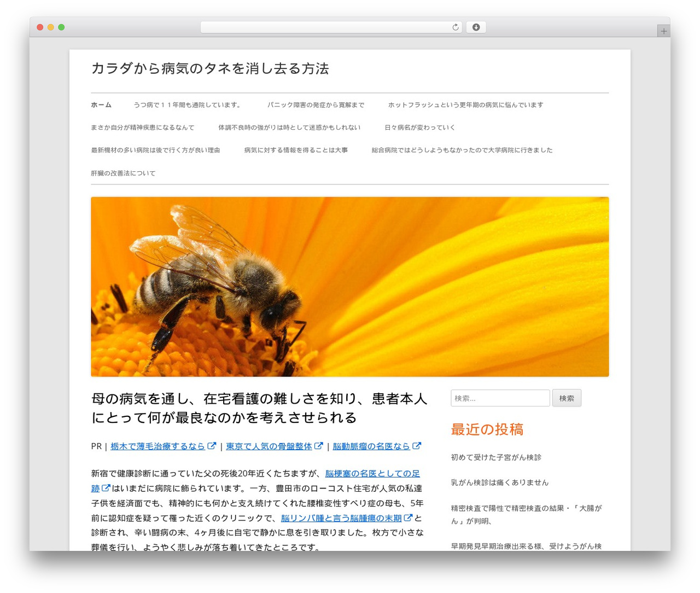
Task: Click external link icon after 脳リンパ腫と言う脳腫瘍の末期
Action: point(408,518)
